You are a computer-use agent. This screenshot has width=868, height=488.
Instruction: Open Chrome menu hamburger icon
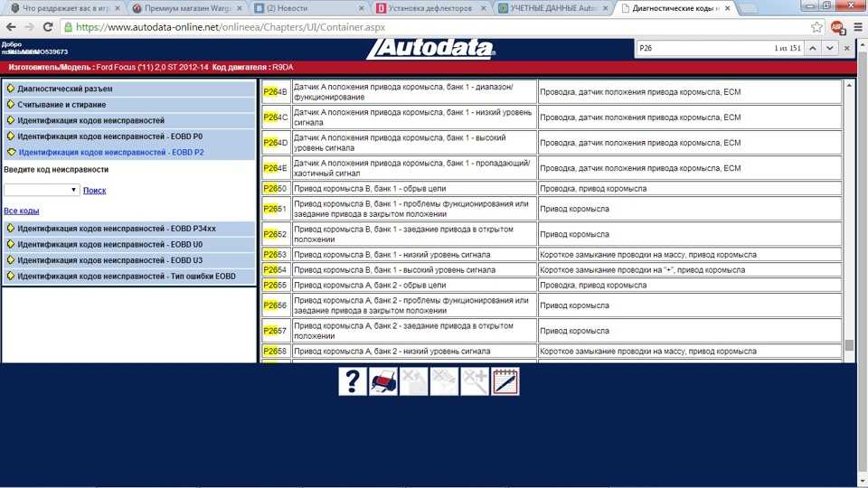pos(858,27)
